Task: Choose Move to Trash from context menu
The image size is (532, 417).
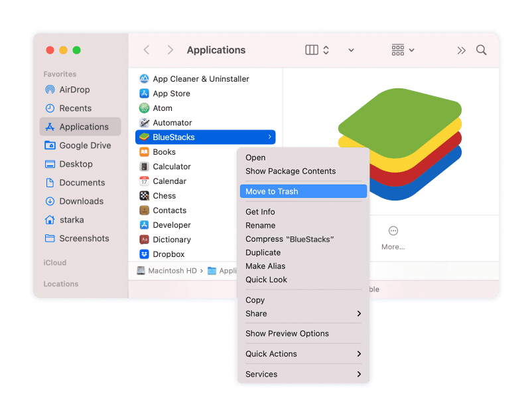Action: tap(272, 191)
